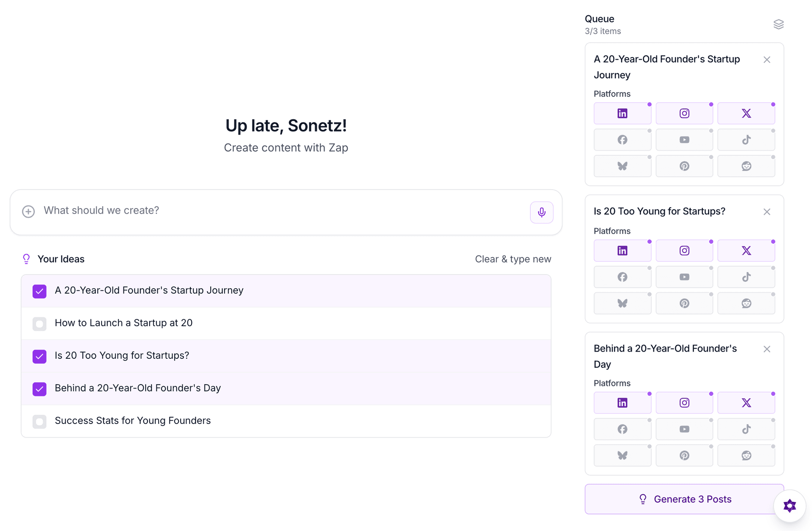Open the settings sparkle button bottom right

(x=789, y=506)
